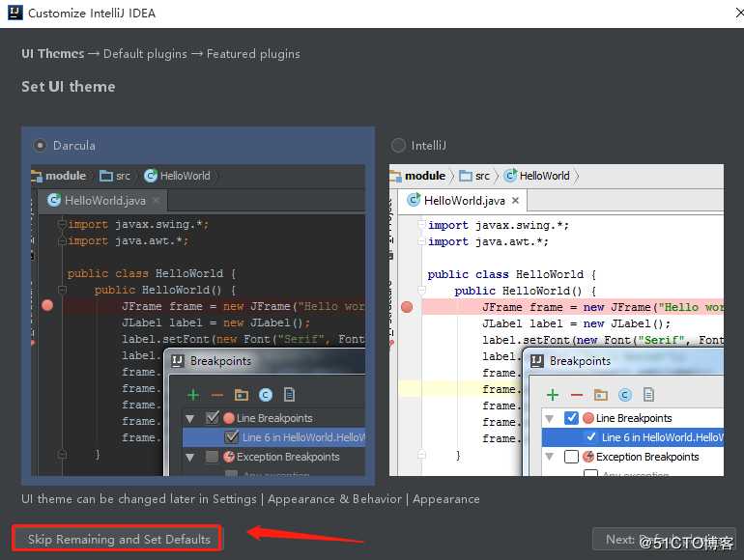Click Line Breakpoints red icon in IntelliJ preview

click(x=588, y=418)
